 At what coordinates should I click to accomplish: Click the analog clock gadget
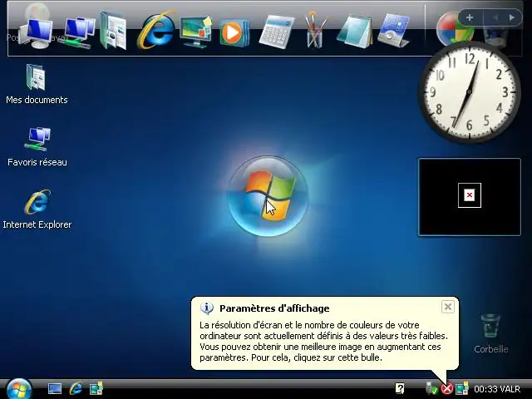(470, 91)
